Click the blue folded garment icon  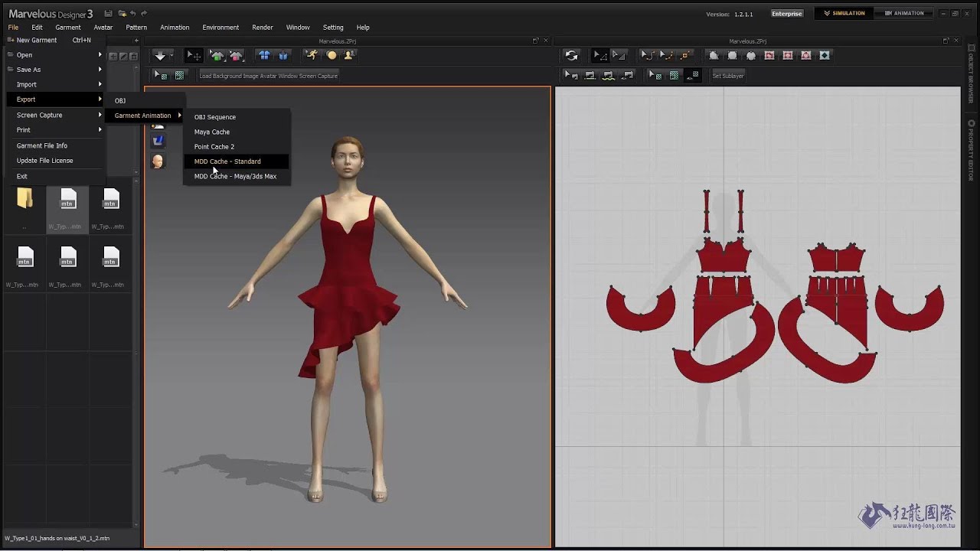tap(283, 55)
